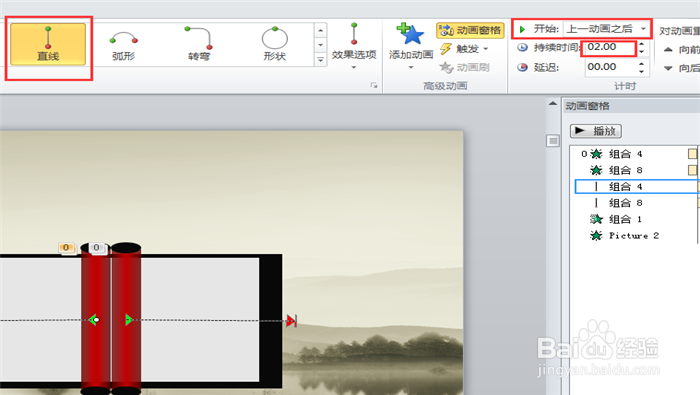Click red motion path end marker
This screenshot has width=700, height=395.
pyautogui.click(x=291, y=320)
